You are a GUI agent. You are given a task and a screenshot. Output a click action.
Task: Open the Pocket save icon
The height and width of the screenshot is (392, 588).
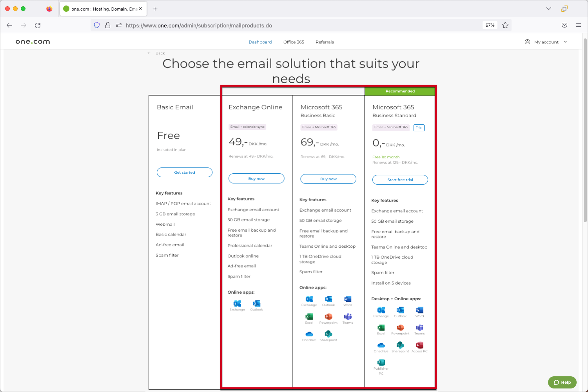(564, 25)
